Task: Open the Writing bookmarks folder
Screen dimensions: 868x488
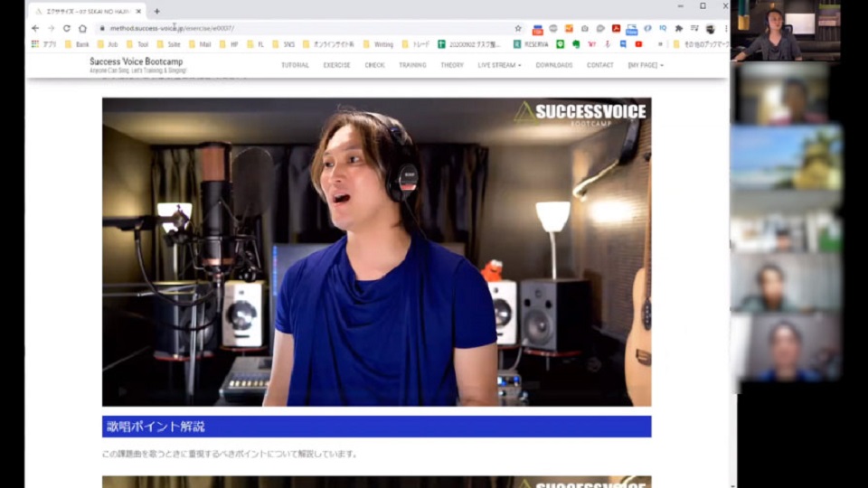Action: click(378, 44)
